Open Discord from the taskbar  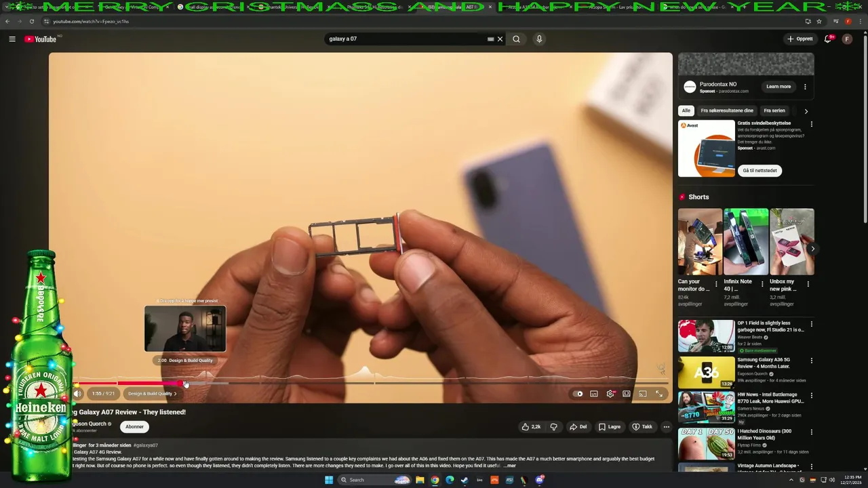[540, 480]
